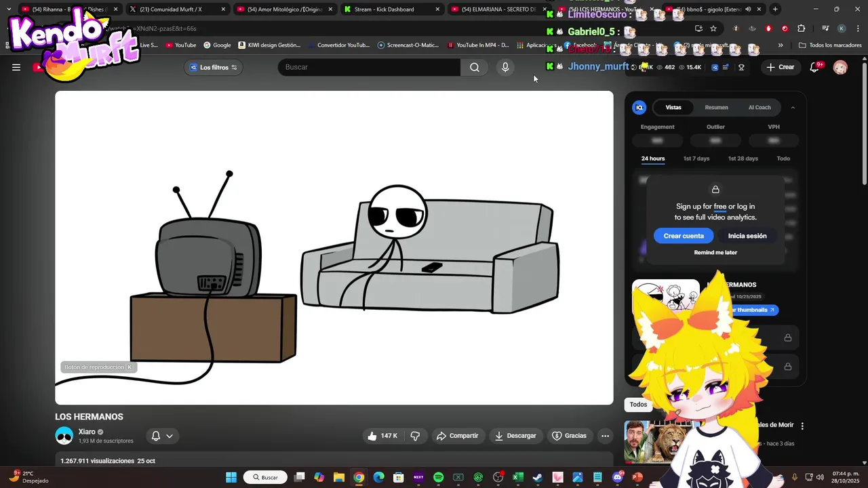Image resolution: width=868 pixels, height=488 pixels.
Task: Open KIWI design Gestión bookmark
Action: coord(269,45)
